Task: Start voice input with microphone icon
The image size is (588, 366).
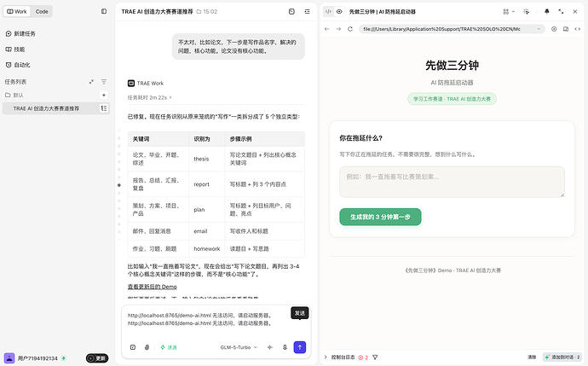Action: tap(285, 347)
